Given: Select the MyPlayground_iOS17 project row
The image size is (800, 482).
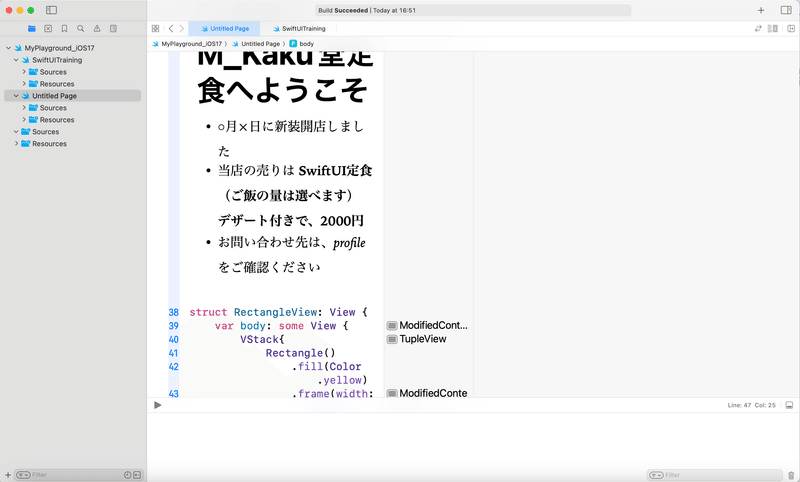Looking at the screenshot, I should [72, 48].
